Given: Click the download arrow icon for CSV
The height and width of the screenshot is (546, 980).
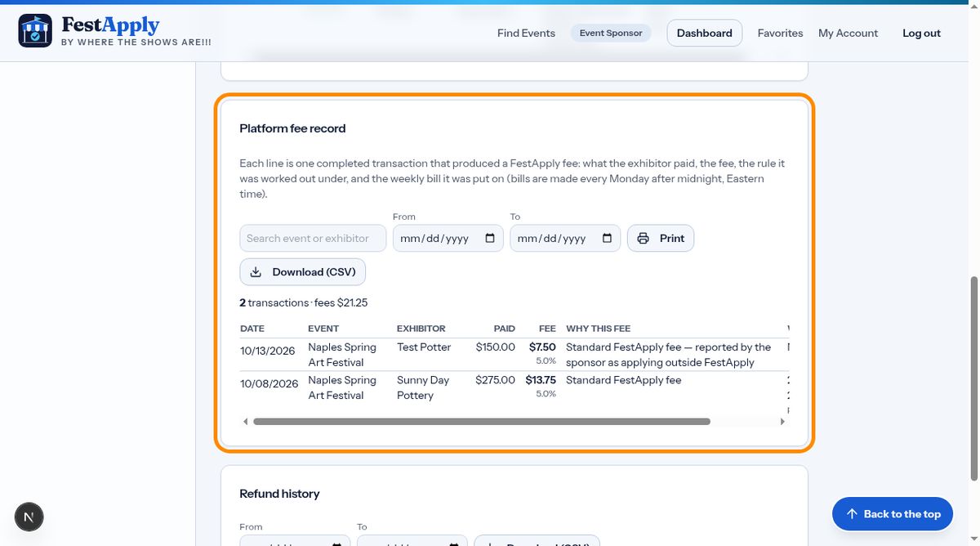Looking at the screenshot, I should click(x=256, y=272).
